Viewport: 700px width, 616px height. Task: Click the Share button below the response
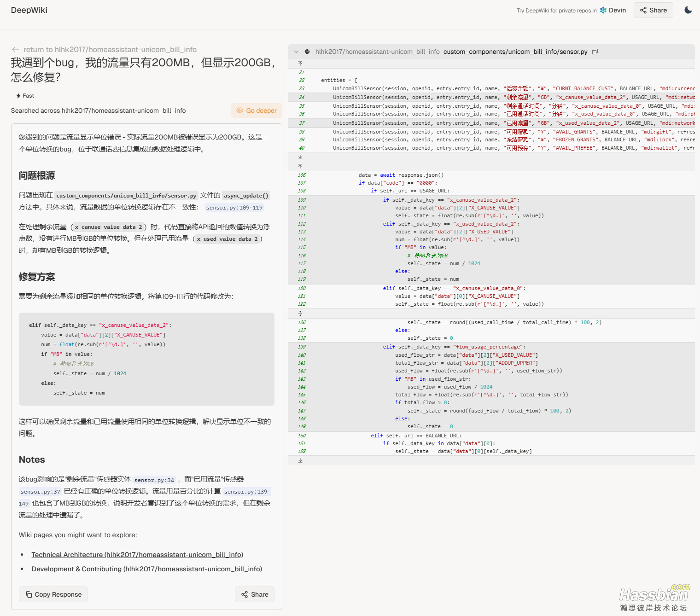click(x=255, y=594)
